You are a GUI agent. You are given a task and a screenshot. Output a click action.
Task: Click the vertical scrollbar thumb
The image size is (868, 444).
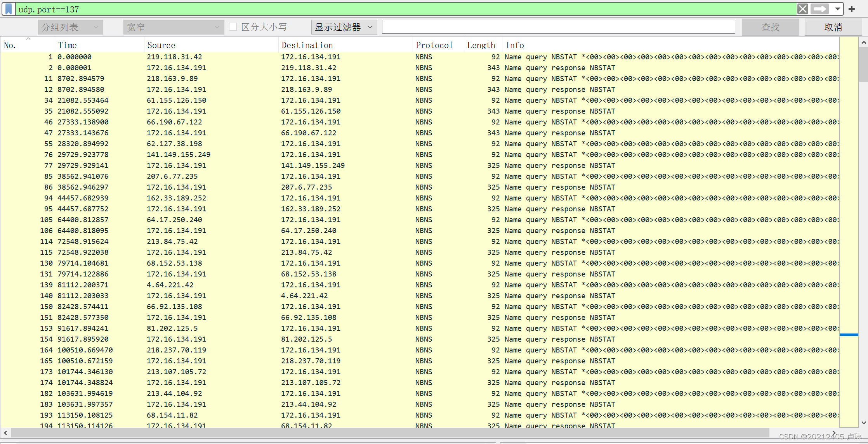click(863, 64)
